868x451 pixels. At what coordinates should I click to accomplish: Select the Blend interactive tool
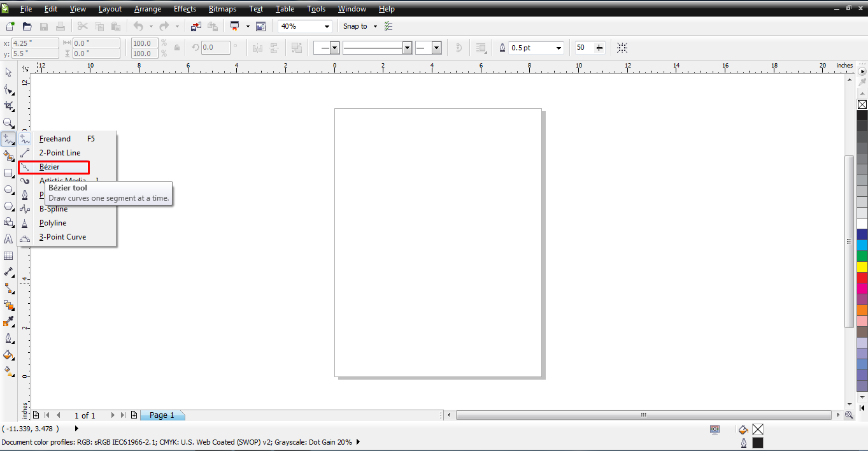tap(8, 305)
